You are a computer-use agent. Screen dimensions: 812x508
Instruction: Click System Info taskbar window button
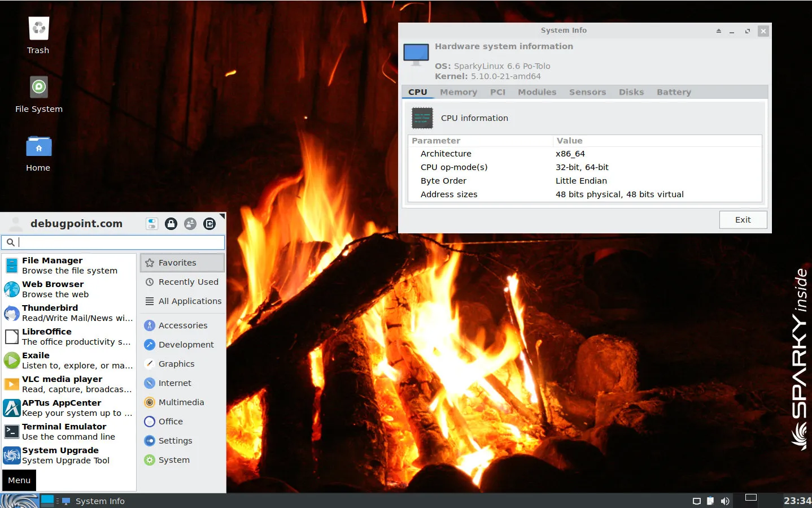94,501
